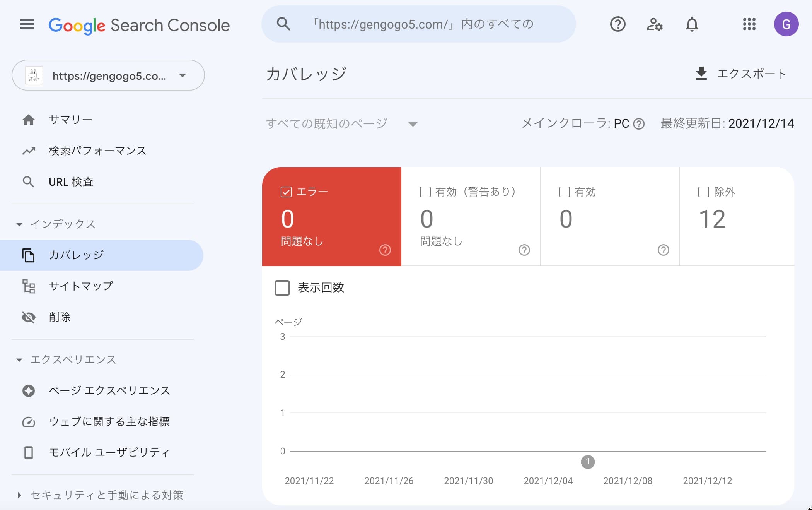Image resolution: width=812 pixels, height=510 pixels.
Task: Select カバレッジ in sidebar
Action: 102,255
